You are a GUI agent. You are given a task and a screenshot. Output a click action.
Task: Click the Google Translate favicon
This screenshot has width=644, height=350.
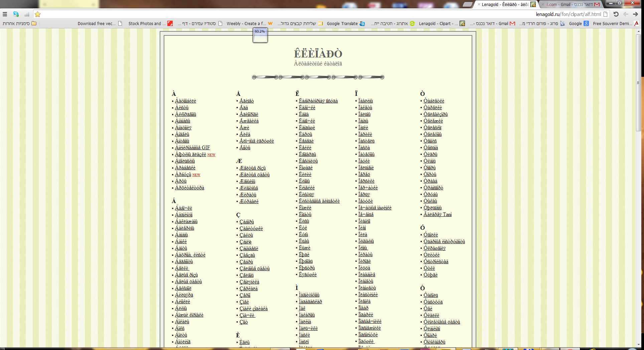tap(362, 23)
